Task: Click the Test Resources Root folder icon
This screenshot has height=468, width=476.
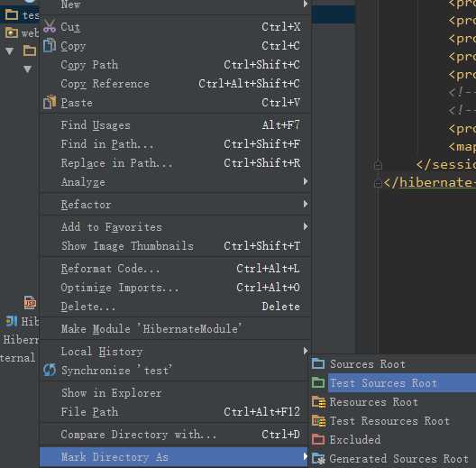Action: (x=319, y=421)
